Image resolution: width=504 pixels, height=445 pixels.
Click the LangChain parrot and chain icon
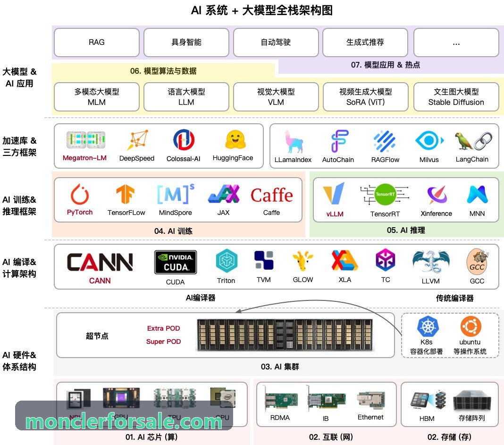473,141
